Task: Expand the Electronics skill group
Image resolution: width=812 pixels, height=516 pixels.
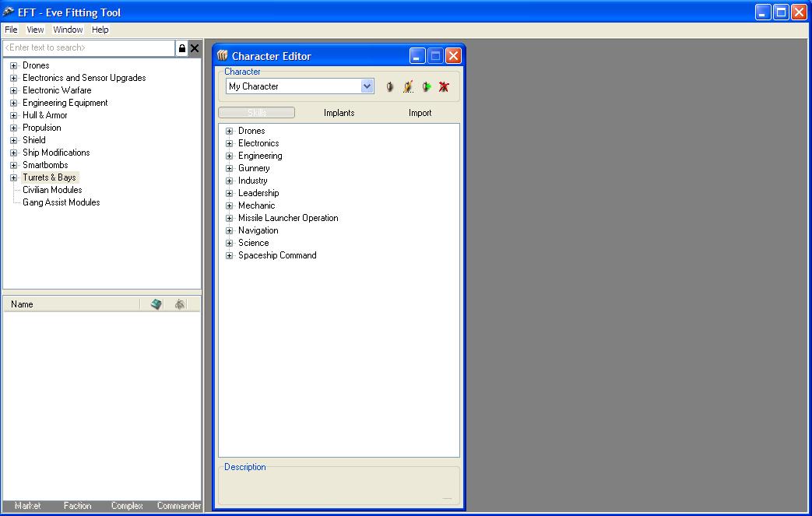Action: [230, 143]
